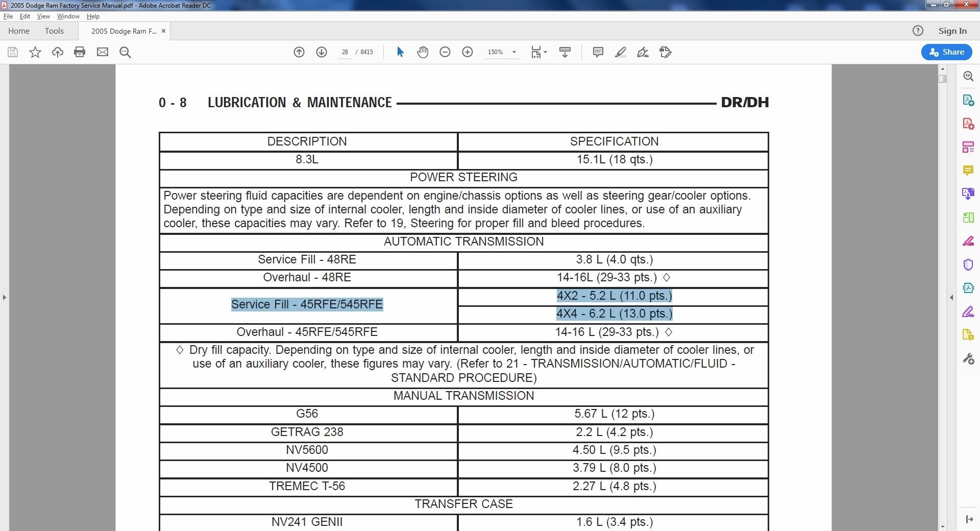Add a sticky note comment
The image size is (980, 531).
pyautogui.click(x=598, y=52)
